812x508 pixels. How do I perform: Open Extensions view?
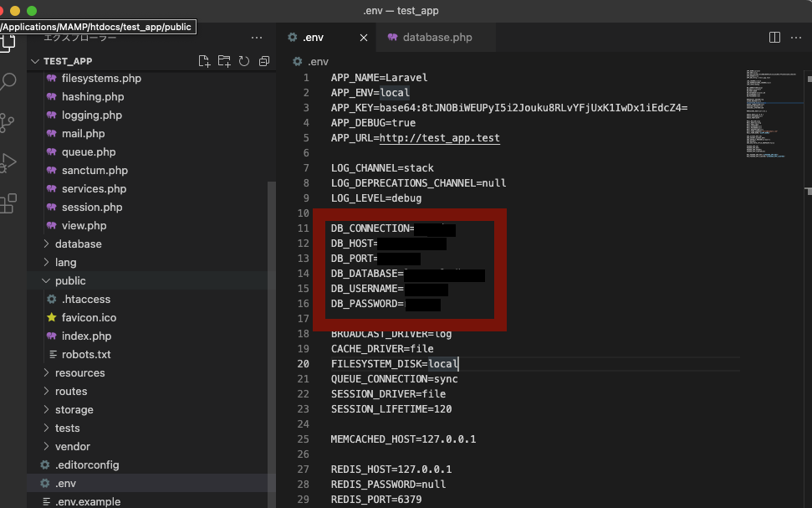[8, 203]
